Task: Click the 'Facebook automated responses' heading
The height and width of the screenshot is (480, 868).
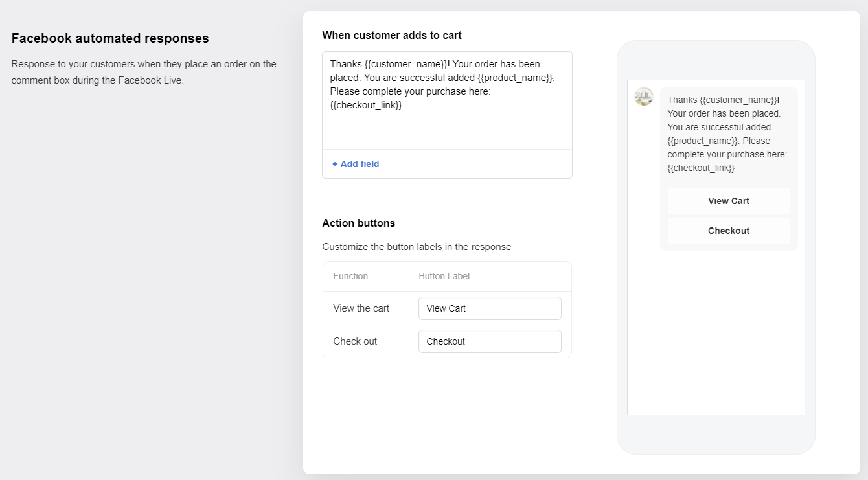Action: (110, 38)
